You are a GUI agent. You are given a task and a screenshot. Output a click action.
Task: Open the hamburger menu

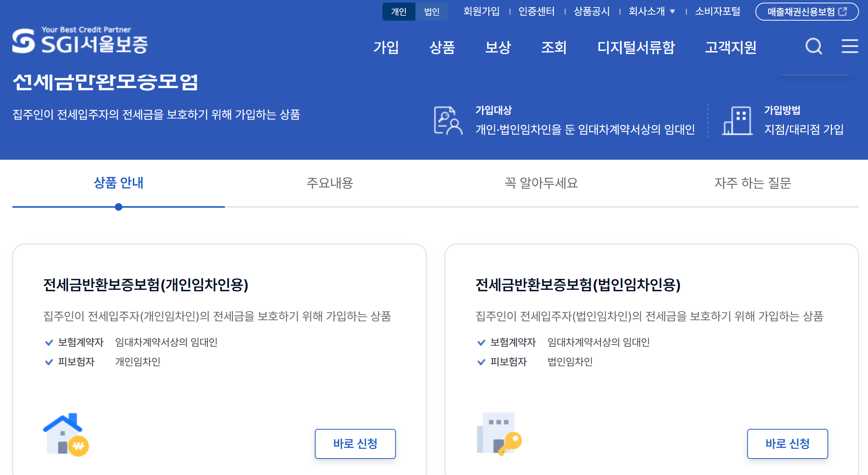coord(849,46)
